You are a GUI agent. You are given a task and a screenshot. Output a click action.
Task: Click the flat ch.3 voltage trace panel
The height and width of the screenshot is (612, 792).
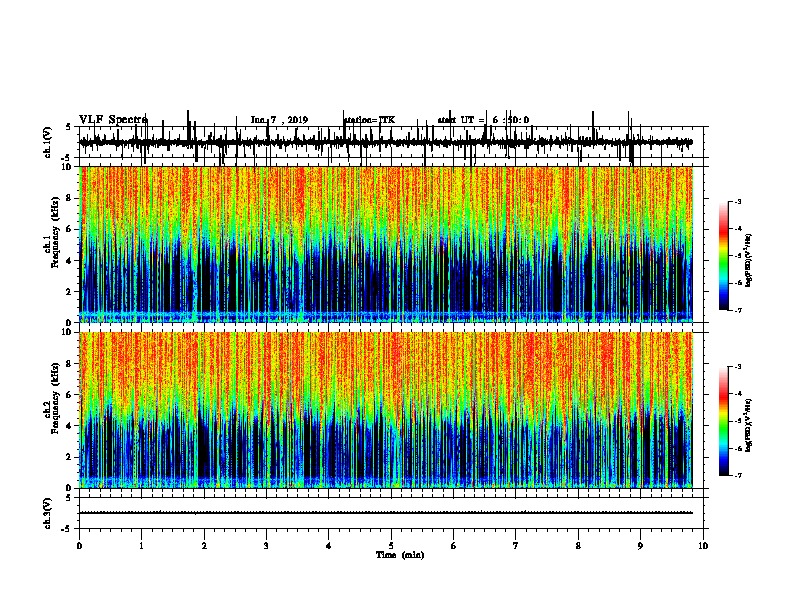tap(391, 513)
